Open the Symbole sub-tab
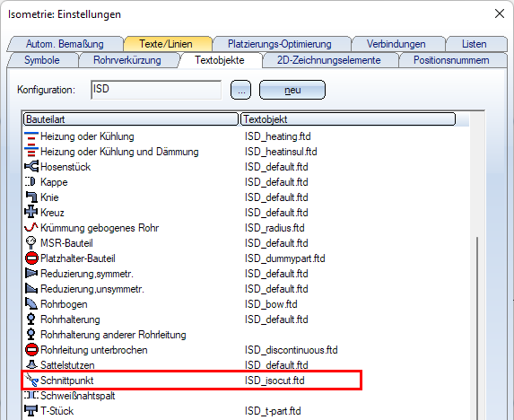Viewport: 514px width, 420px height. click(x=42, y=60)
